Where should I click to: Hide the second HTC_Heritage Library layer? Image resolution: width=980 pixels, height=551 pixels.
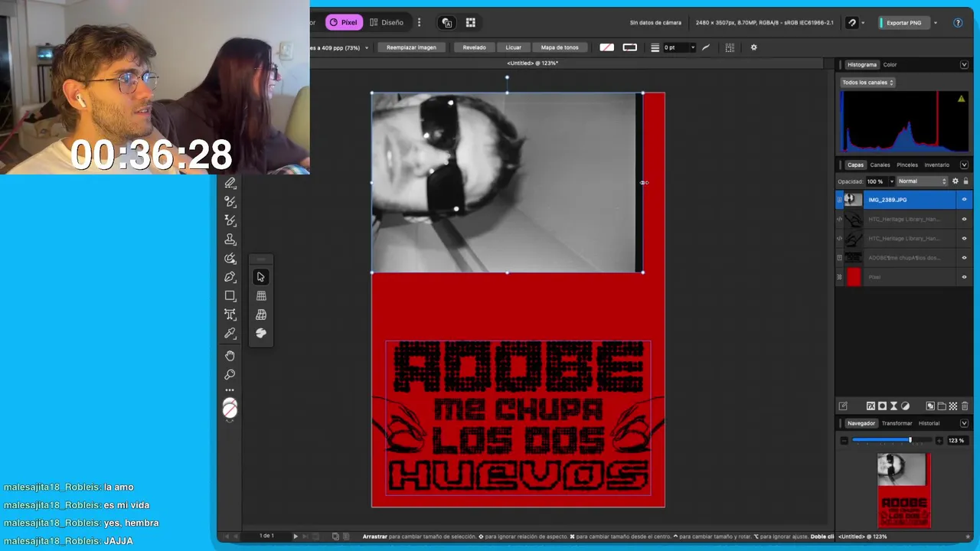tap(964, 238)
